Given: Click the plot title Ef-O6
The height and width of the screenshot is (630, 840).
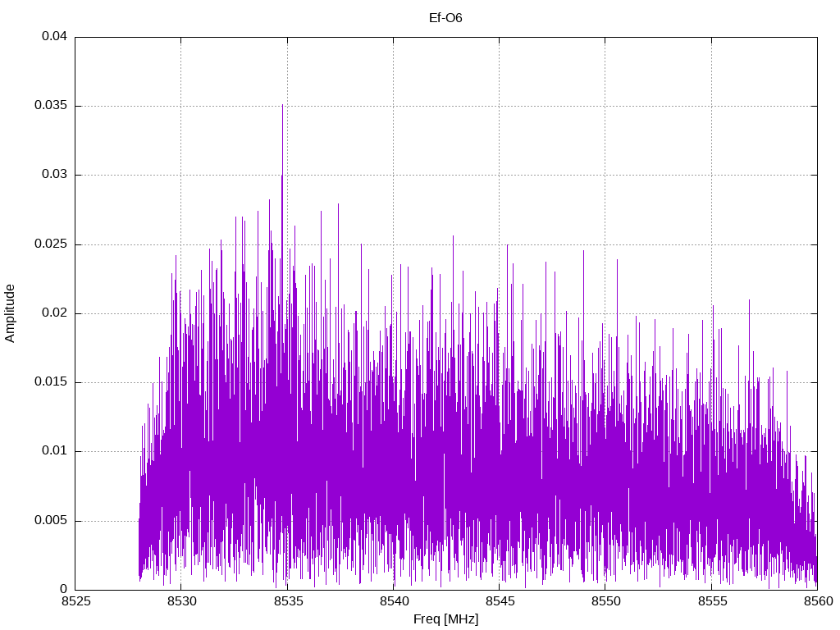Looking at the screenshot, I should pos(445,18).
